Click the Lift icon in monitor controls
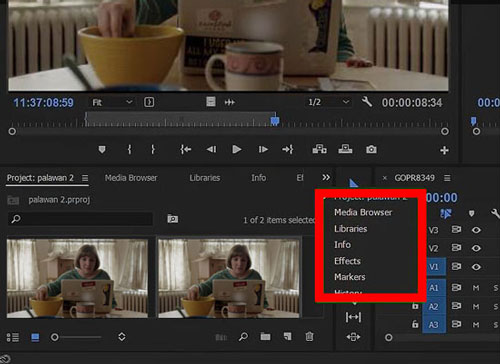The image size is (500, 364). 319,149
